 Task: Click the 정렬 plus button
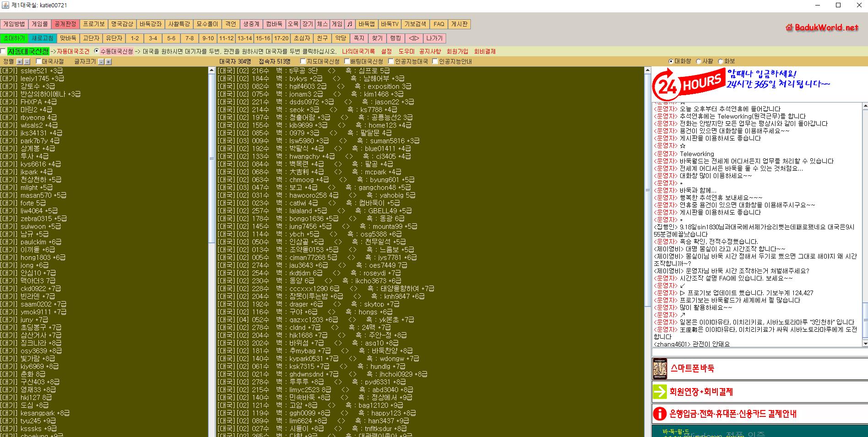pyautogui.click(x=19, y=61)
